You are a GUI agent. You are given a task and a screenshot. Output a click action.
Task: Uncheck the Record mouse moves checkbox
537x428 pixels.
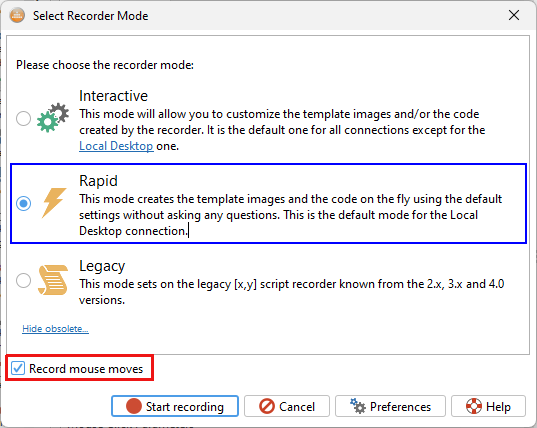[18, 368]
